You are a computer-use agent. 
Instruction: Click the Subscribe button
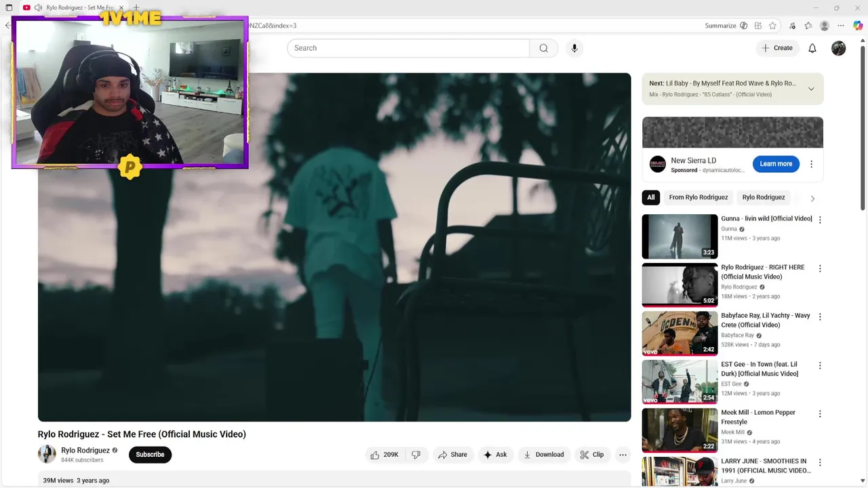pos(150,455)
